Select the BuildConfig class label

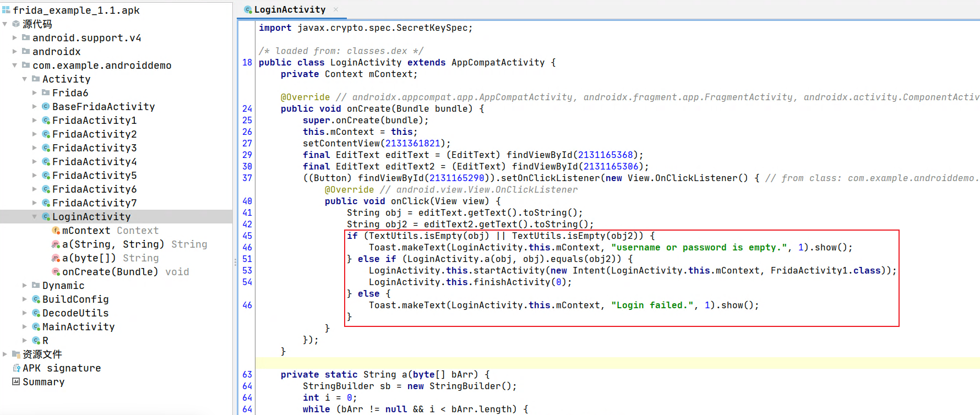(x=75, y=299)
